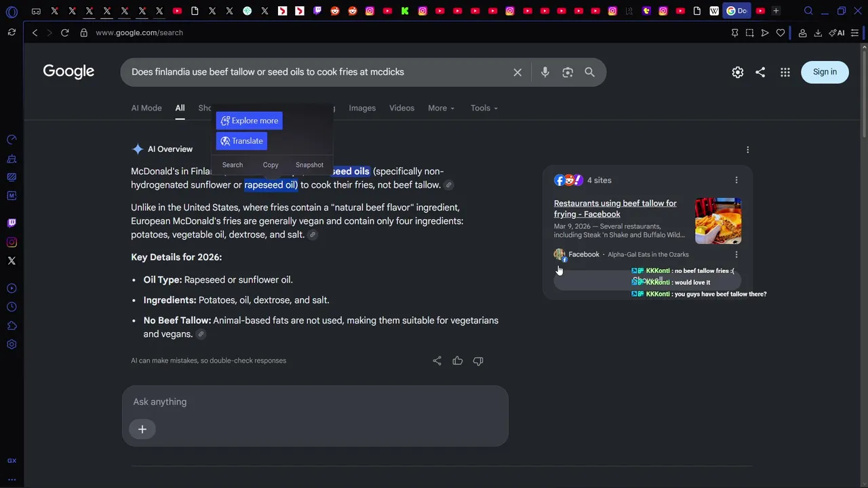This screenshot has width=868, height=488.
Task: Open the beef tallow fries thumbnail
Action: [718, 221]
